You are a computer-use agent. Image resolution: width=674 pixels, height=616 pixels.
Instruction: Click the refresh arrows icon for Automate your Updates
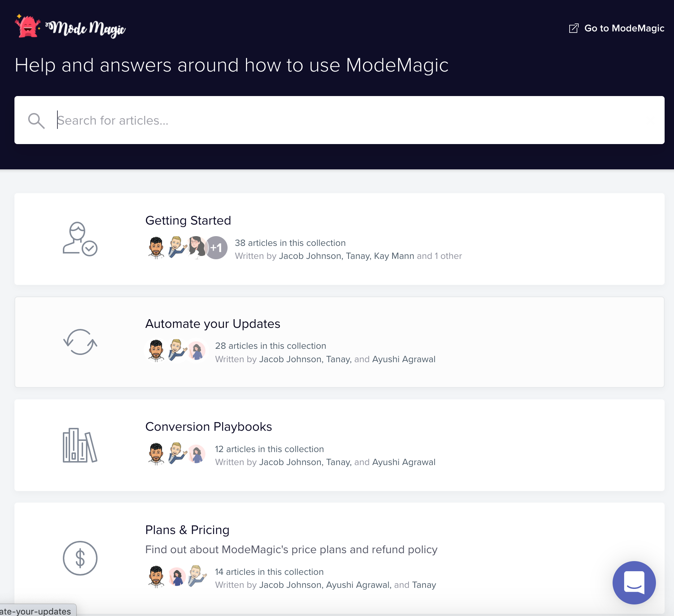coord(80,342)
